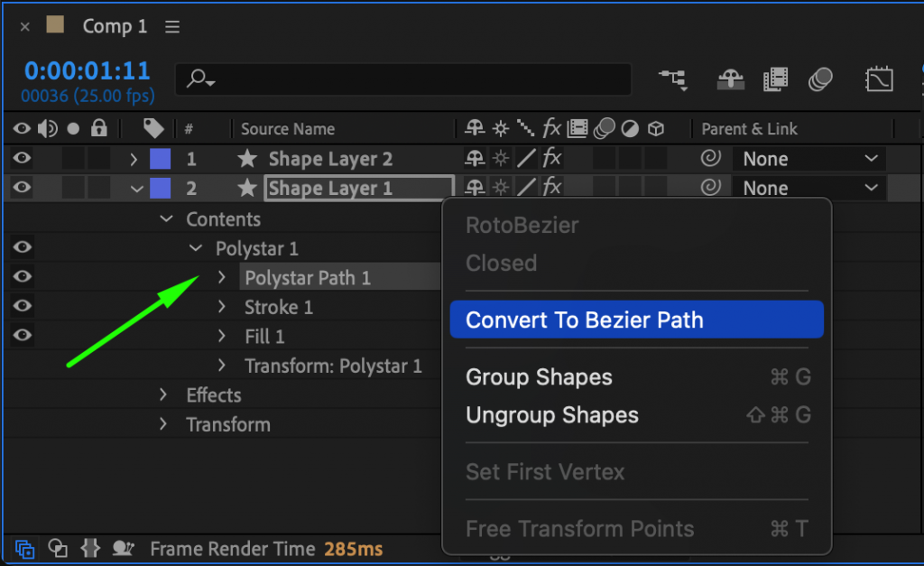
Task: Enable the shy layers switch for the comp
Action: (x=731, y=79)
